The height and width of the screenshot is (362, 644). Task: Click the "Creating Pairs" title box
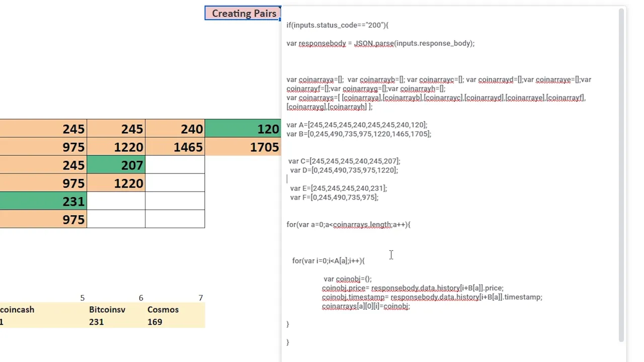point(243,13)
